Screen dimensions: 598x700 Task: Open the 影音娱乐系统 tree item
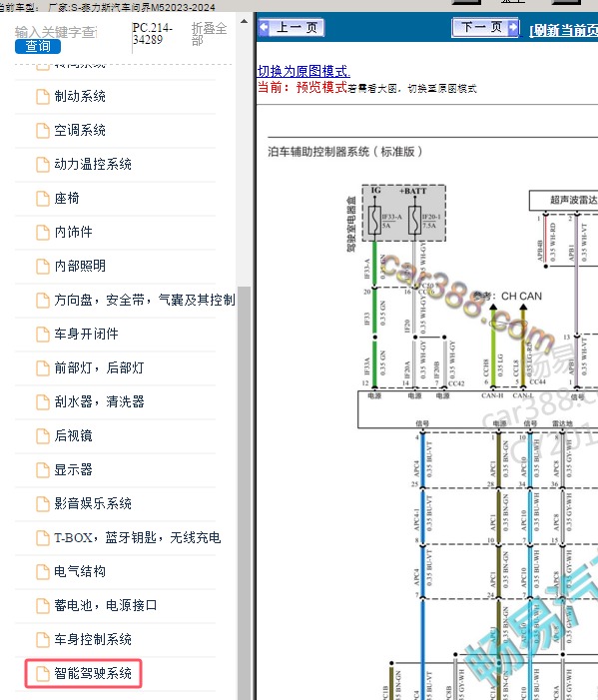point(93,503)
